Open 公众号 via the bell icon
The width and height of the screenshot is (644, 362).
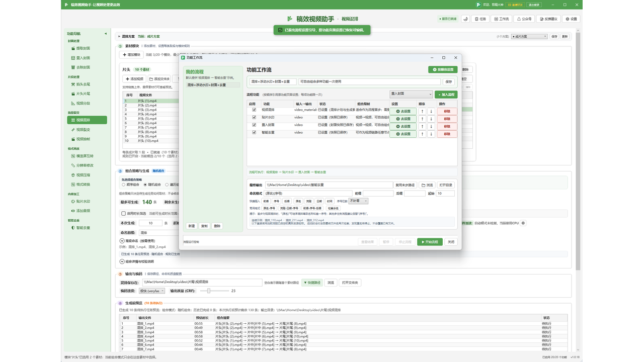coord(524,19)
